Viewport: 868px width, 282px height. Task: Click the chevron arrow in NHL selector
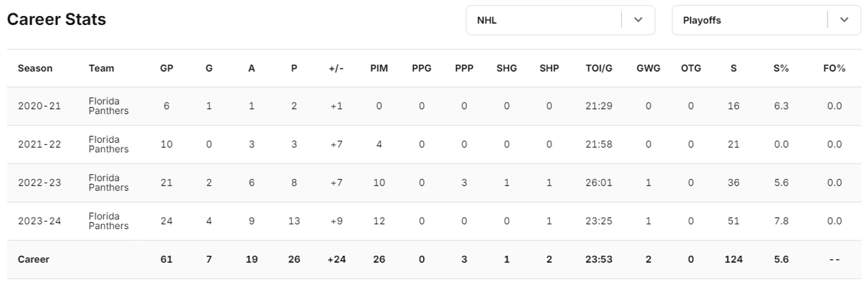638,20
